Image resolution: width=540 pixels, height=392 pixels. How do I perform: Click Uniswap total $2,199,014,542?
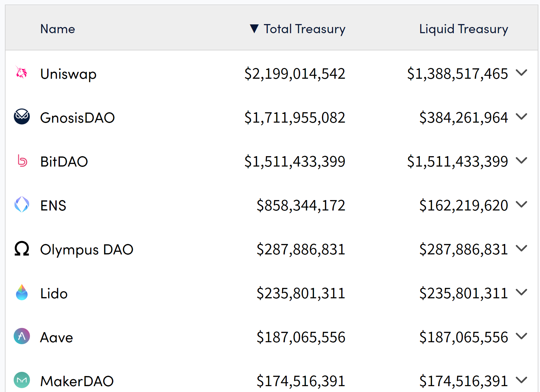tap(295, 74)
